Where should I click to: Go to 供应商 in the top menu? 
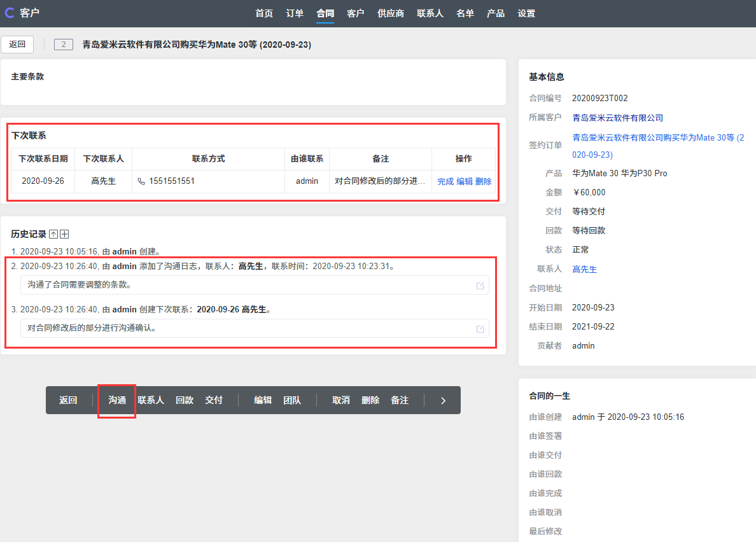(391, 13)
